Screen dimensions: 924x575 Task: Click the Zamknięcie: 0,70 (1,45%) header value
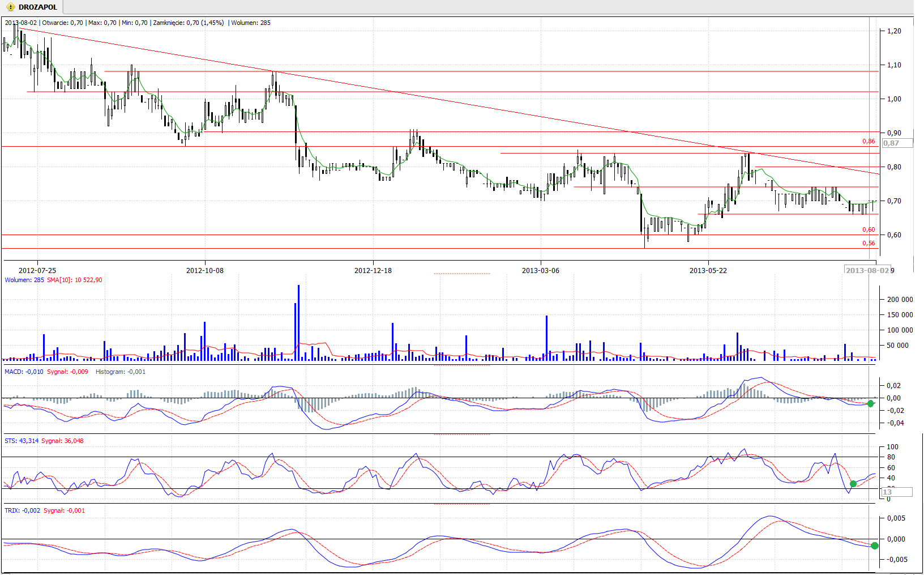[189, 23]
